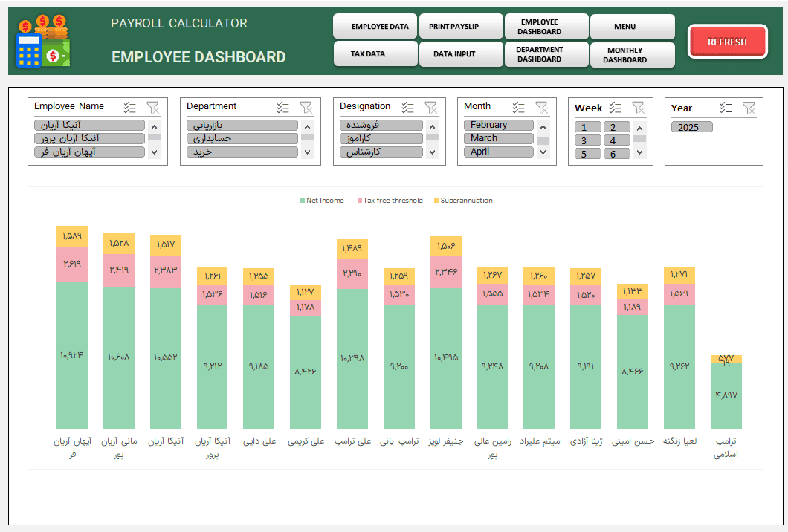Select آنیکا آریان in Employee Name slicer
788x532 pixels.
click(89, 125)
